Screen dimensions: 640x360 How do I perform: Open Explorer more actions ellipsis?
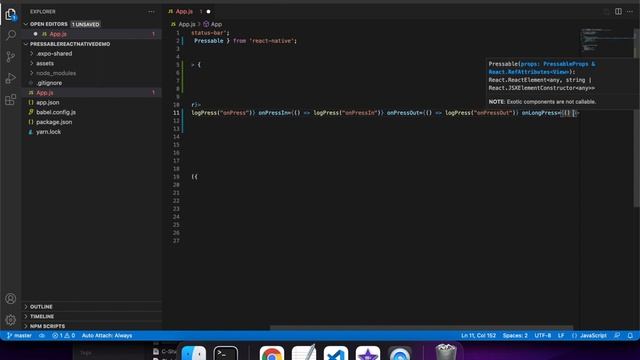point(151,12)
